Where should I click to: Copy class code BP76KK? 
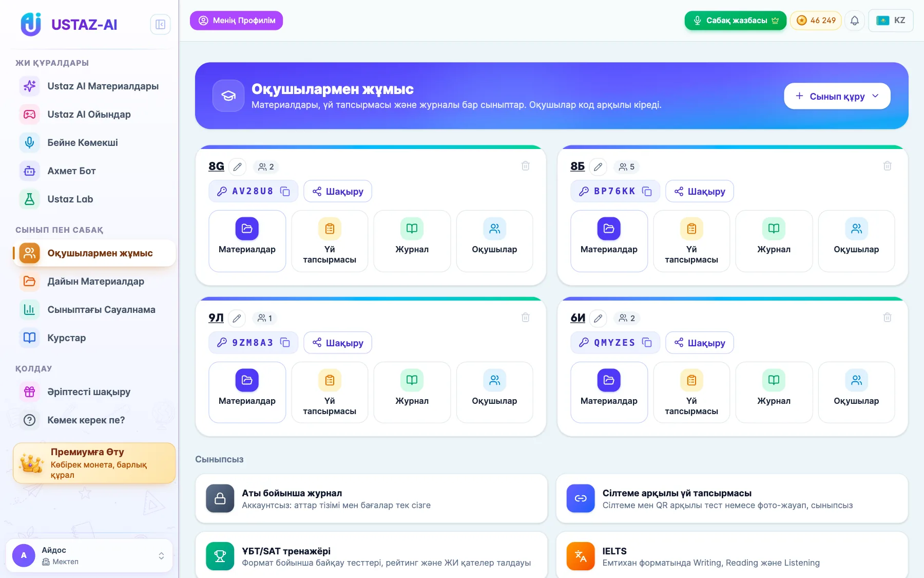(647, 192)
